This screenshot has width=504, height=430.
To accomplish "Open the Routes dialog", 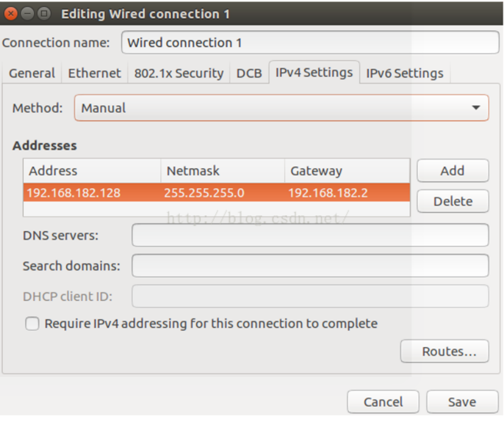I will click(444, 351).
